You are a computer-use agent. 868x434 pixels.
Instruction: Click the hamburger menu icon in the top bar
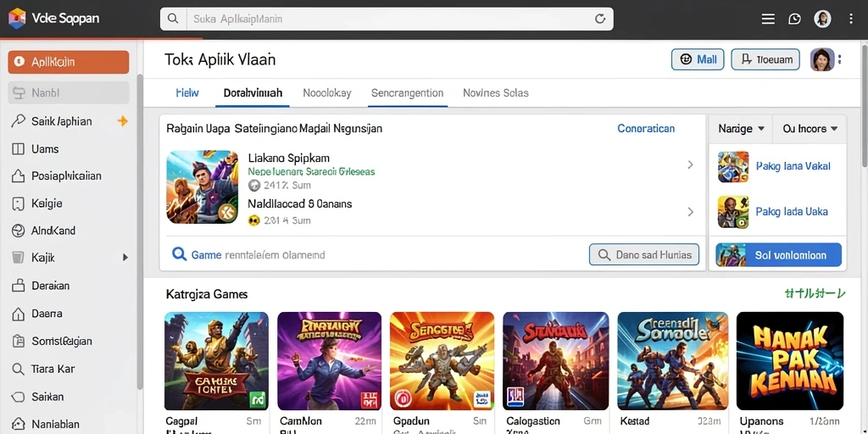pos(768,19)
